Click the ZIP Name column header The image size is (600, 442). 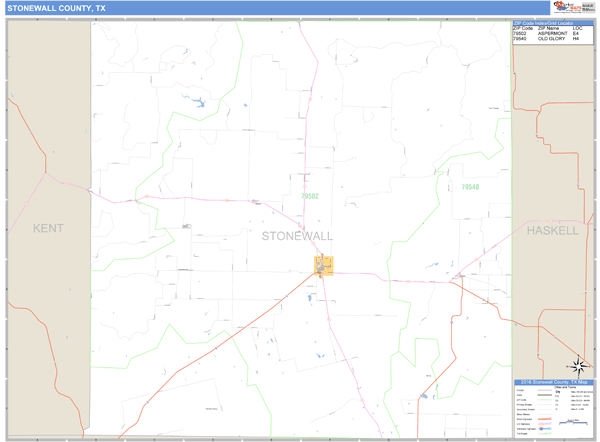click(x=548, y=28)
